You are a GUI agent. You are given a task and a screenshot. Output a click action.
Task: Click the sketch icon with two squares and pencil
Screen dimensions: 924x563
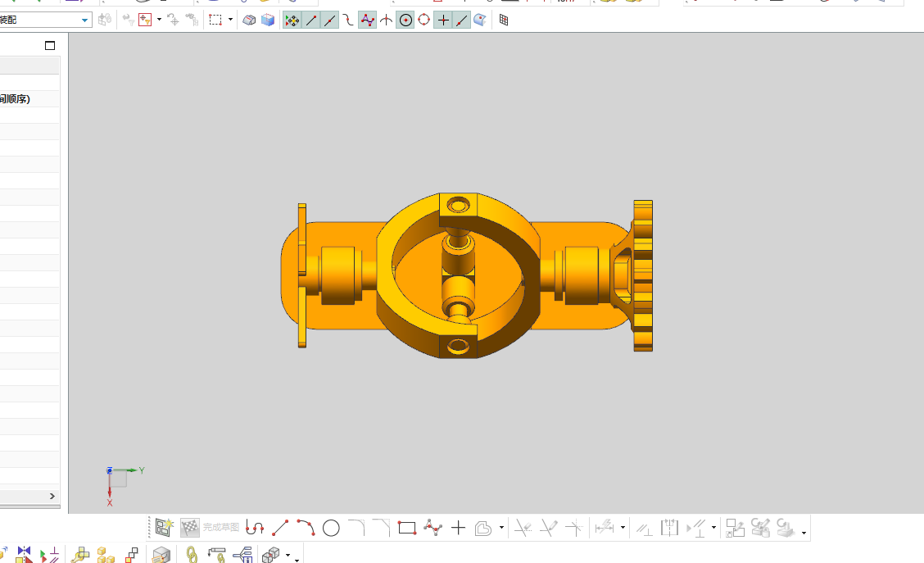coord(735,528)
